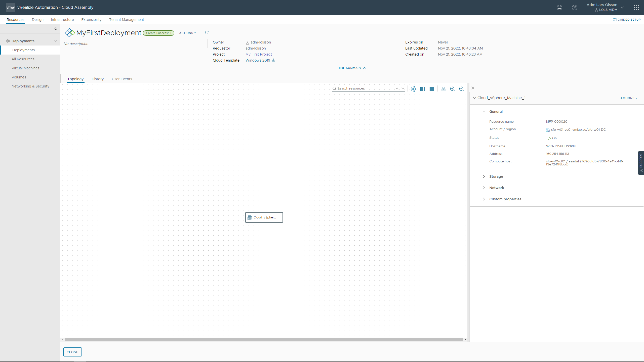The image size is (644, 362).
Task: Switch to topology graph view icon
Action: [x=414, y=89]
